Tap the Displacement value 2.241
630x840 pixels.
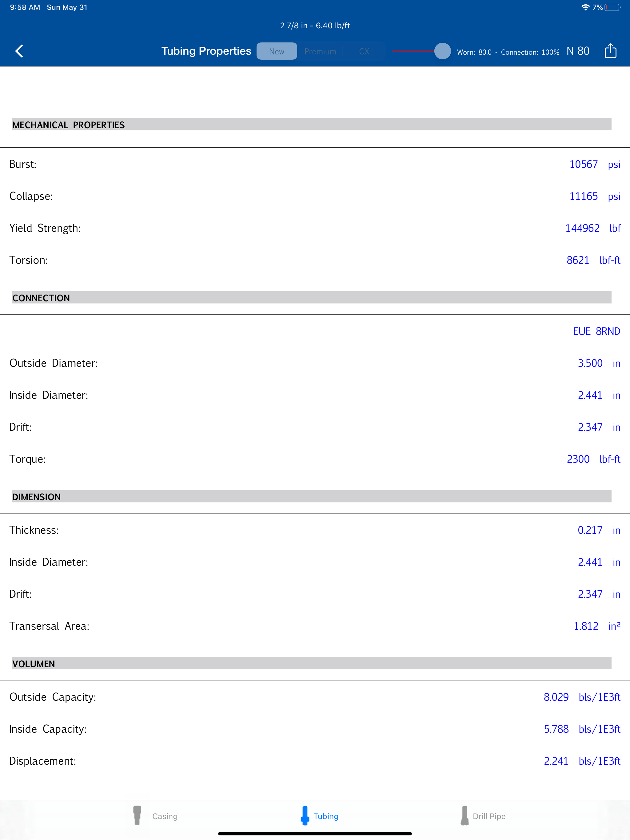(556, 761)
